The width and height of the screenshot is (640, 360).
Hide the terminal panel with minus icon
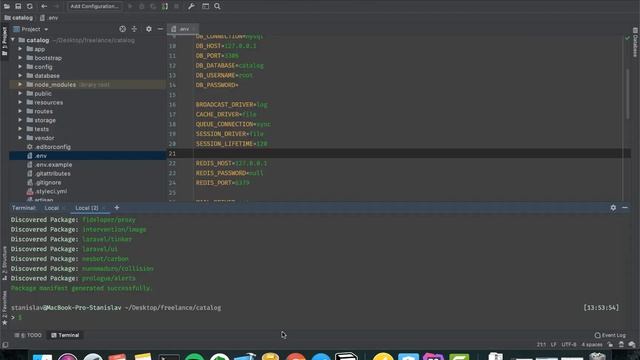click(x=625, y=208)
